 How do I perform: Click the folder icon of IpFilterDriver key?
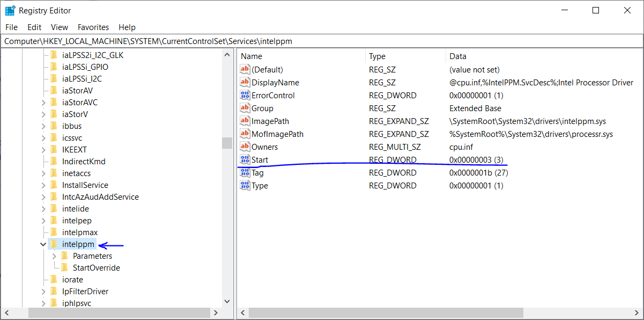53,291
